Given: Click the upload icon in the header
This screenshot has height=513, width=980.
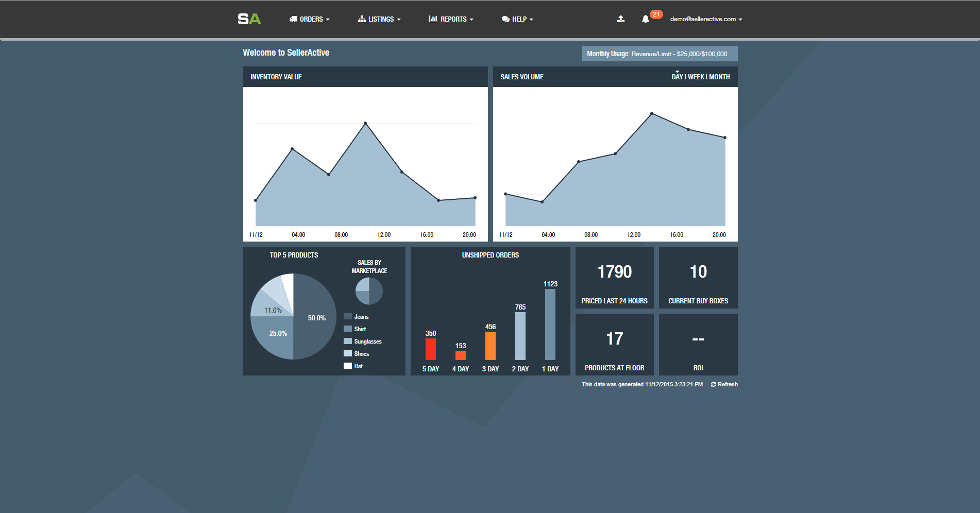Looking at the screenshot, I should [621, 19].
